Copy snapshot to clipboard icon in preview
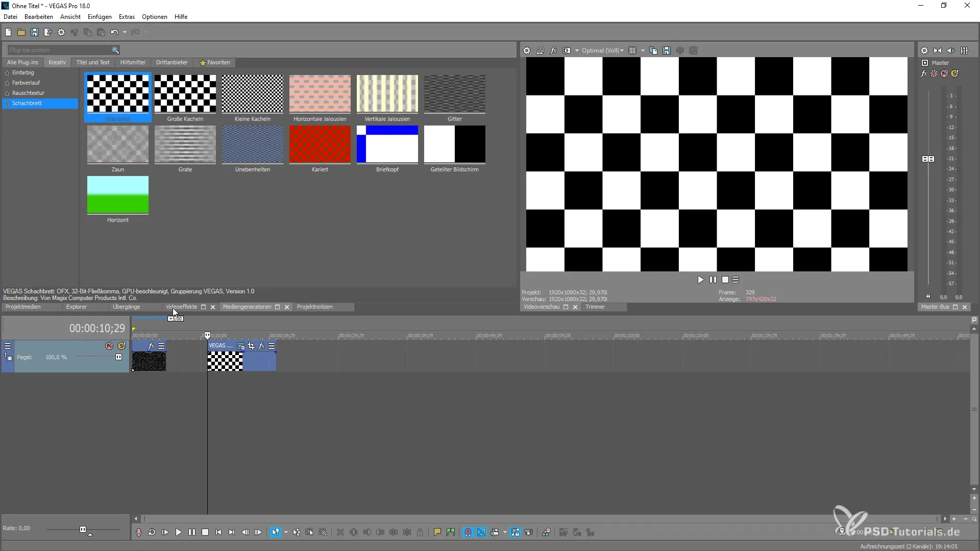Image resolution: width=980 pixels, height=551 pixels. point(653,51)
